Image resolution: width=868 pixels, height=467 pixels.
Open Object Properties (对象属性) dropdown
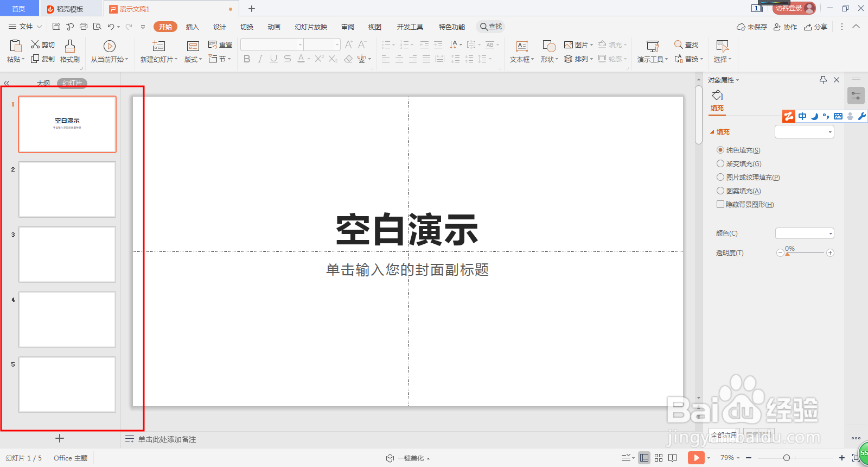pyautogui.click(x=723, y=80)
